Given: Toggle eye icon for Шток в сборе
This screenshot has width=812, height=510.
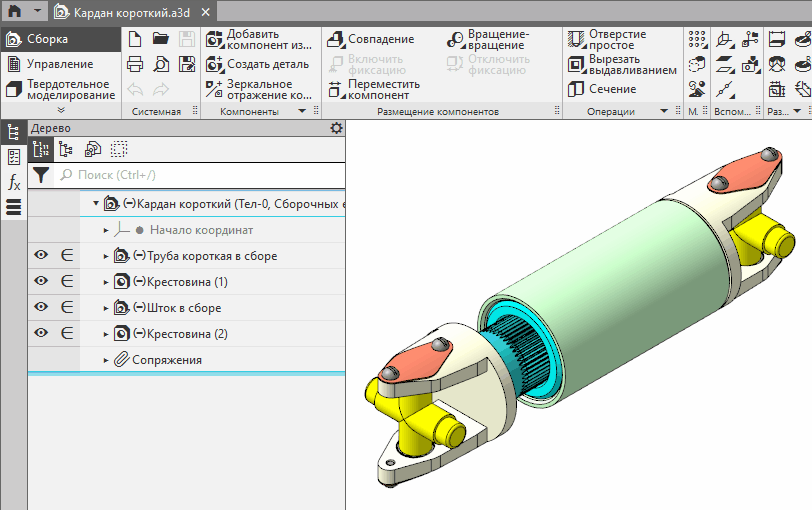Looking at the screenshot, I should point(42,308).
